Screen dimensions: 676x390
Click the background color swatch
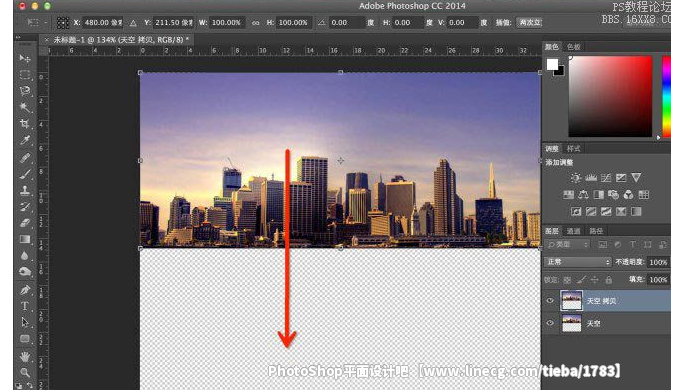coord(559,71)
